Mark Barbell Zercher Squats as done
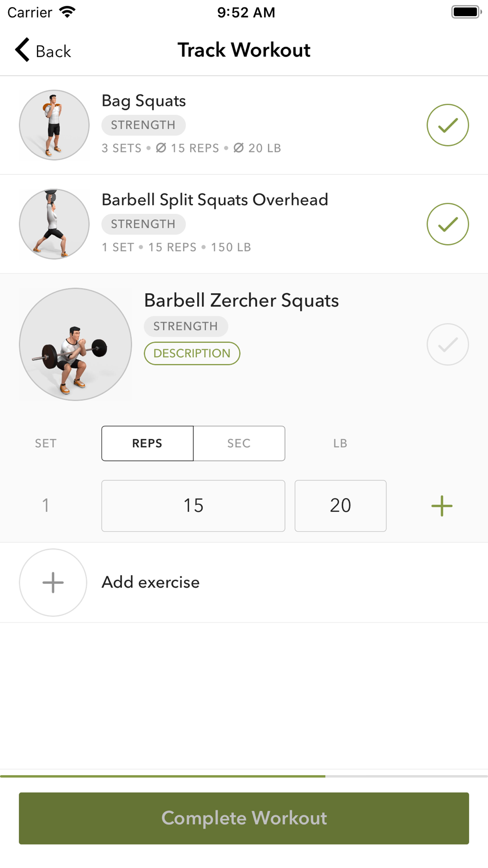The image size is (488, 868). (x=447, y=344)
